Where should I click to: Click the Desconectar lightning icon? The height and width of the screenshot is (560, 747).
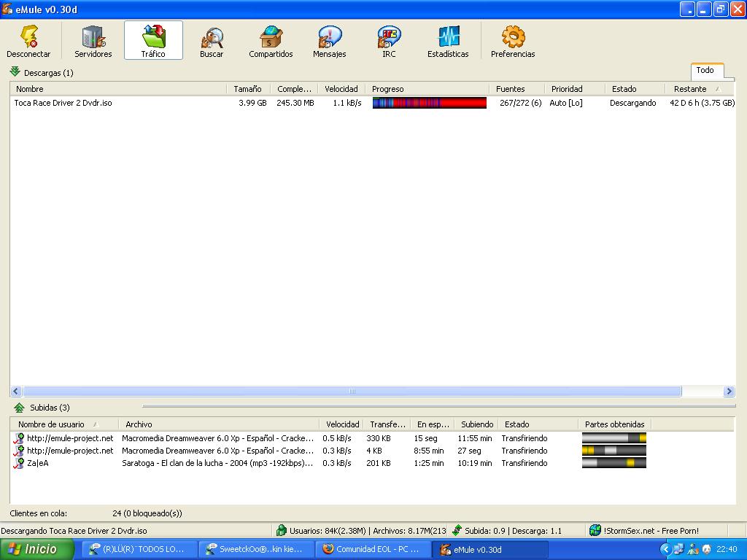[x=29, y=36]
